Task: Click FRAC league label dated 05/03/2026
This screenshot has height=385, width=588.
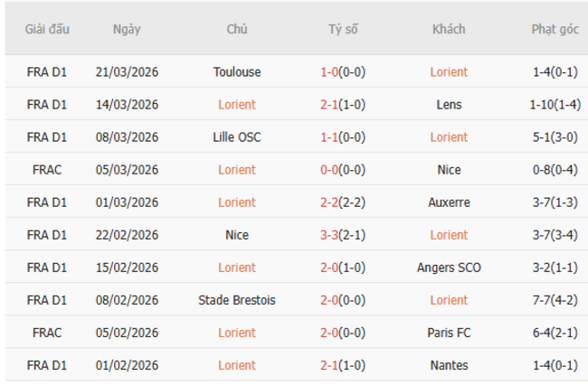Action: point(47,170)
